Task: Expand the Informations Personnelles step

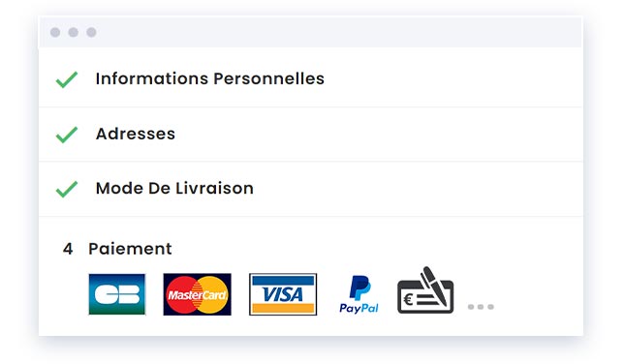Action: click(x=311, y=78)
